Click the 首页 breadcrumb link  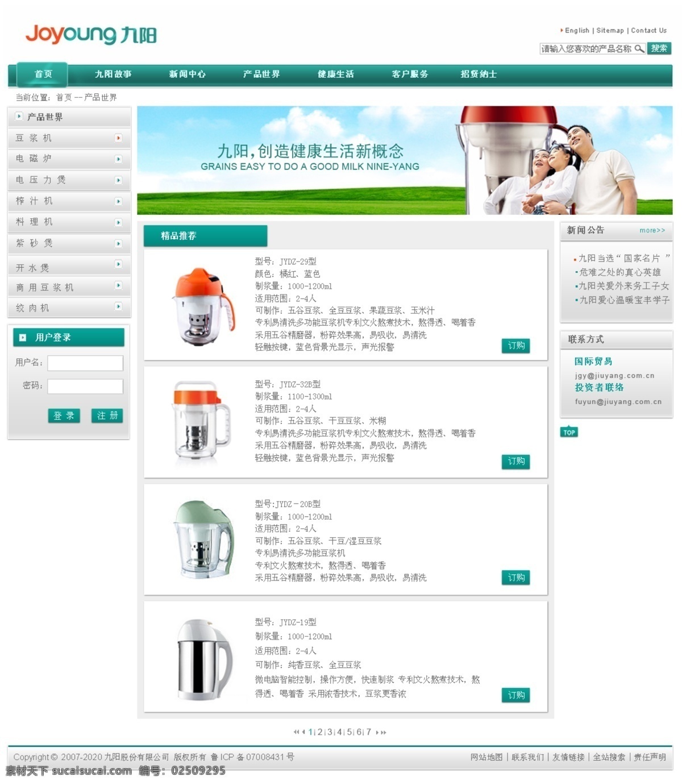tap(64, 98)
